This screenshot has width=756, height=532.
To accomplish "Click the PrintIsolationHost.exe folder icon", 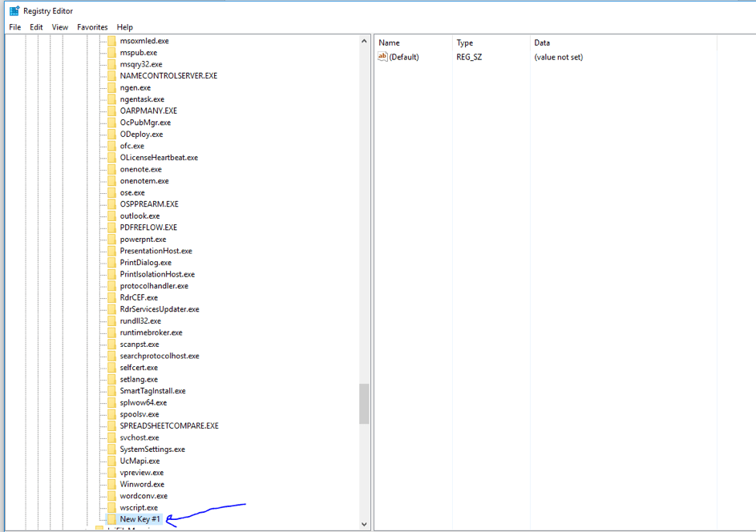I will 112,274.
